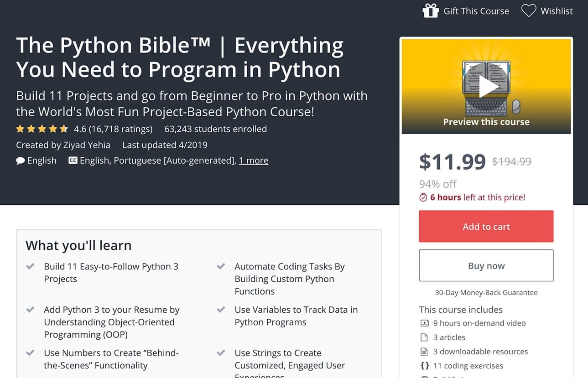Click "11 coding exercises" text
Screen dimensions: 588x378
coord(468,366)
